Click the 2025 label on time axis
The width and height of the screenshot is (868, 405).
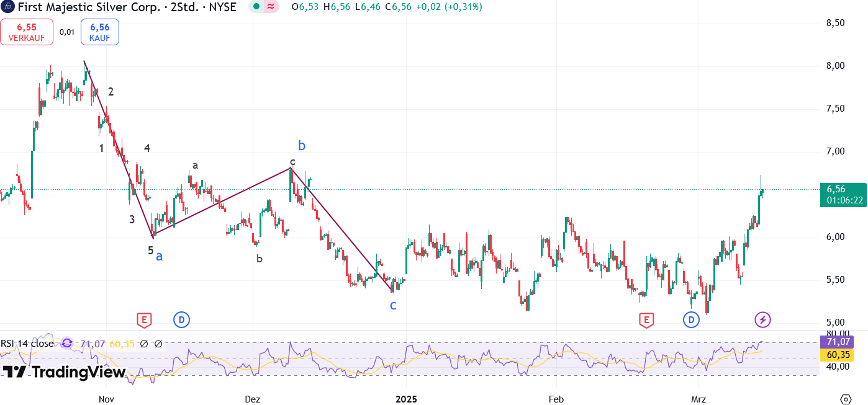pos(406,399)
